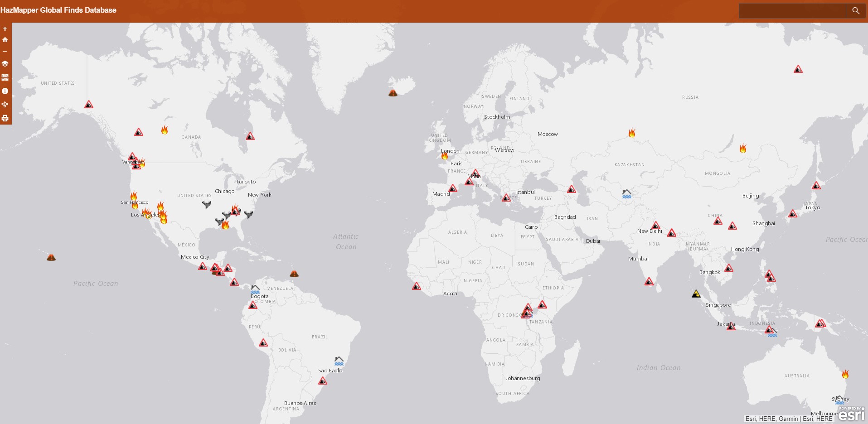Click the flood marker in Central Asia
868x424 pixels.
coord(626,194)
